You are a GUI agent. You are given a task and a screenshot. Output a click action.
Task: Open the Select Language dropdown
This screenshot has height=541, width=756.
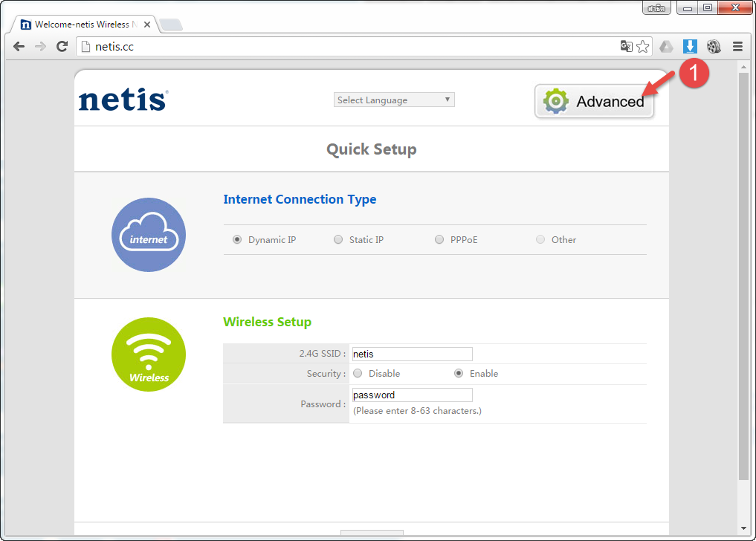394,100
